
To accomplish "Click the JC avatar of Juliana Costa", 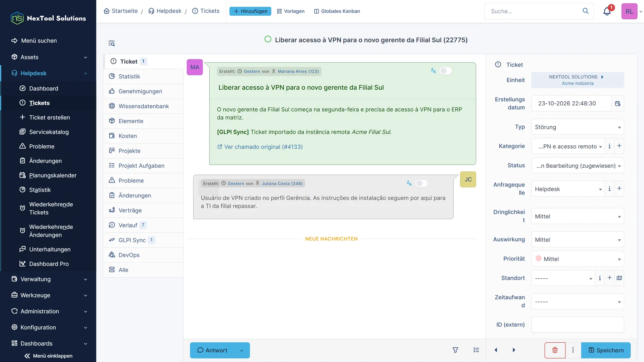I will tap(468, 179).
